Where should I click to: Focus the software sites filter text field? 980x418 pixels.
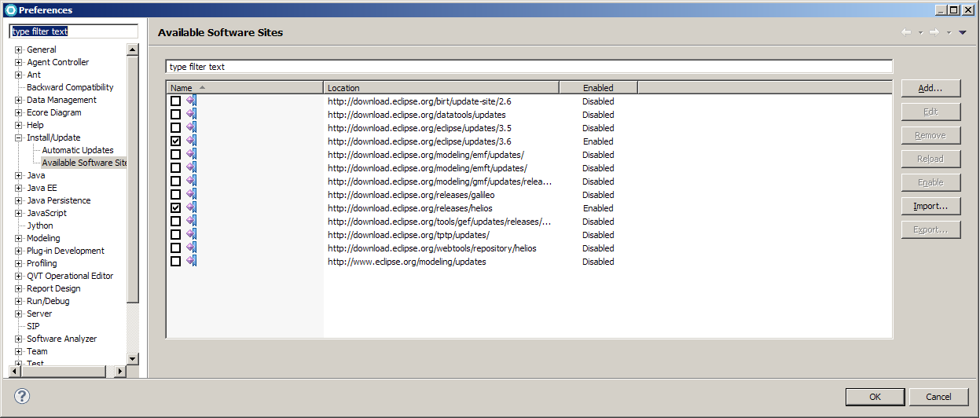pyautogui.click(x=529, y=67)
